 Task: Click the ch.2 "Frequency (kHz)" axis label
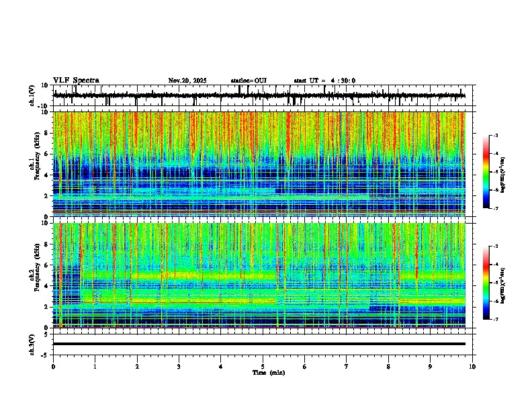coord(37,267)
